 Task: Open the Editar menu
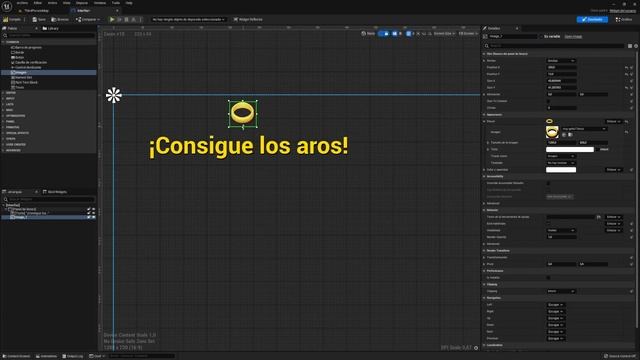coord(38,3)
